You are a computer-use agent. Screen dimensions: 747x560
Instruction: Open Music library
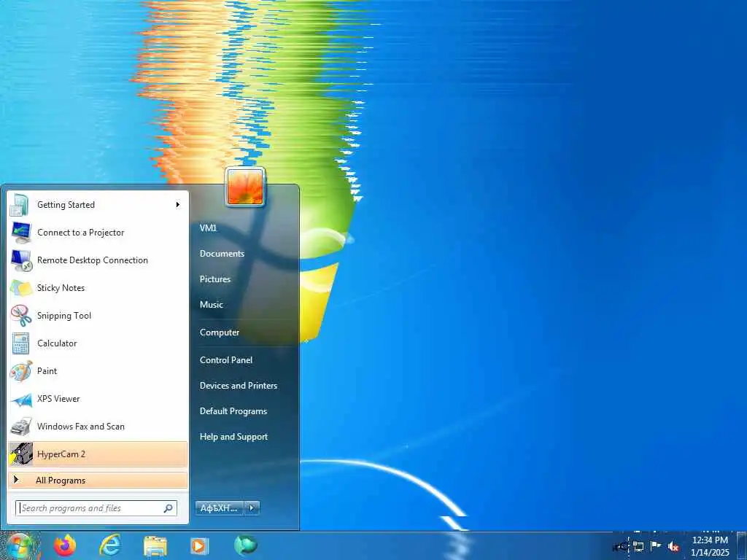click(211, 305)
